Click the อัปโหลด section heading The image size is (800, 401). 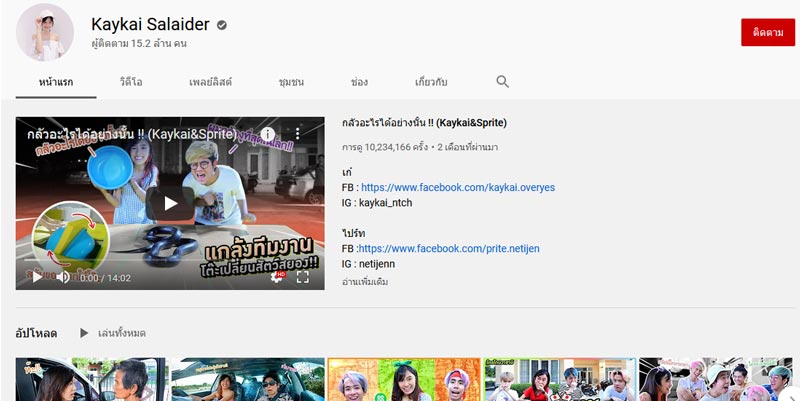click(x=36, y=334)
